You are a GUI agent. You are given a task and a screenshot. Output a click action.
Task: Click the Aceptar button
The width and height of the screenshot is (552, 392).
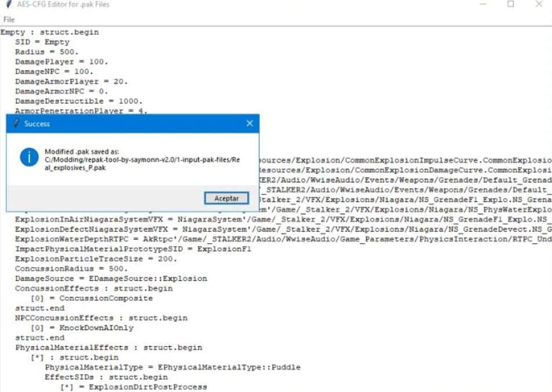pos(226,198)
